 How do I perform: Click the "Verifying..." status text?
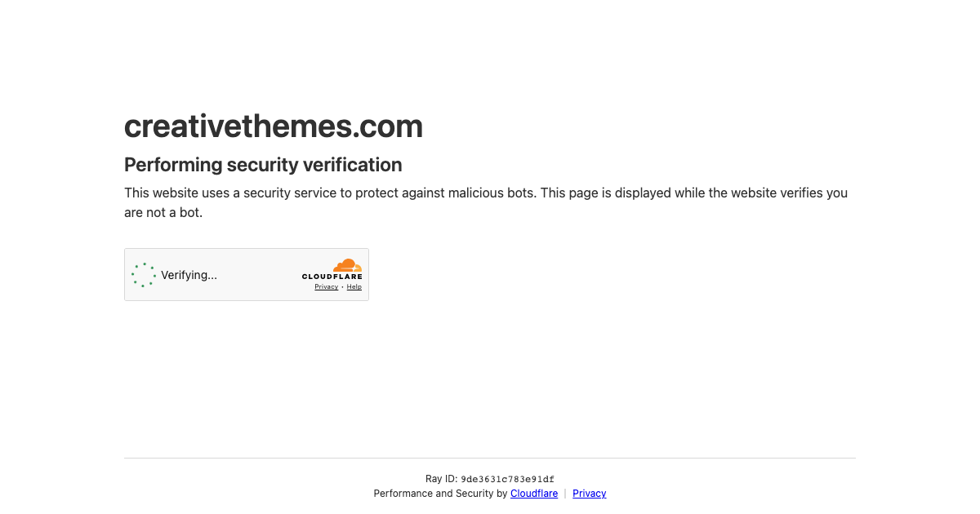tap(189, 275)
